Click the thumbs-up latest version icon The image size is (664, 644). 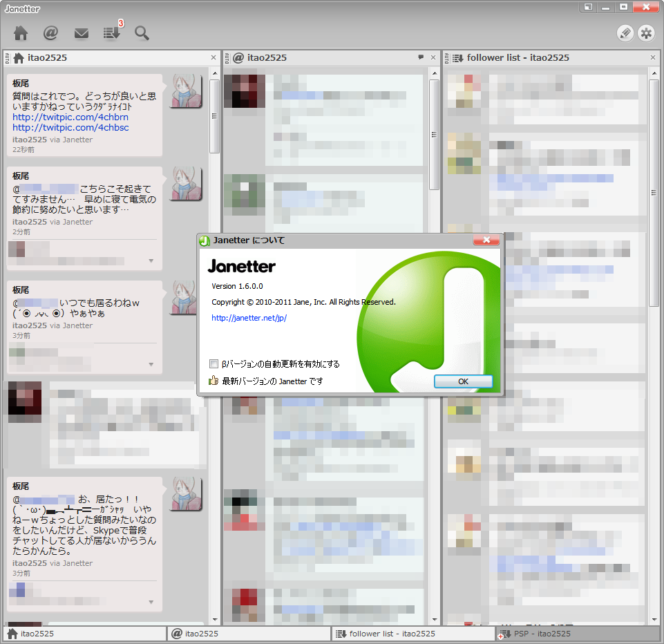[x=214, y=381]
